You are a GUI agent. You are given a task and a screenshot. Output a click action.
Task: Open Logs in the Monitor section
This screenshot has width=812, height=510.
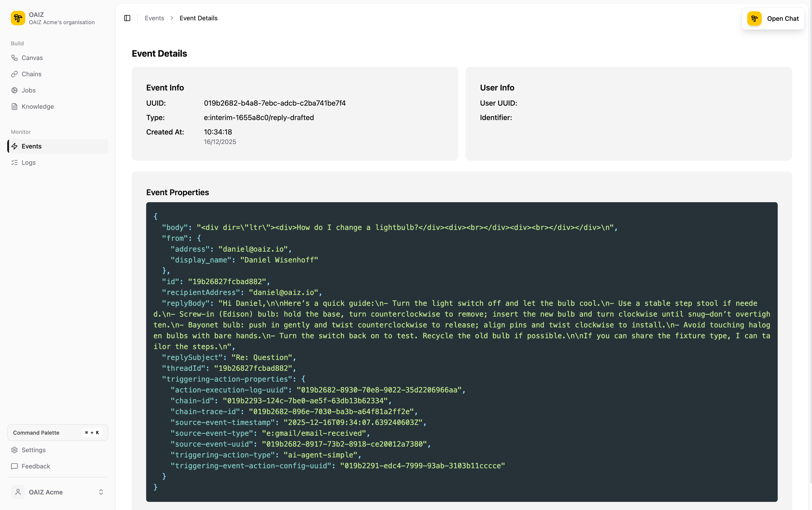(29, 162)
